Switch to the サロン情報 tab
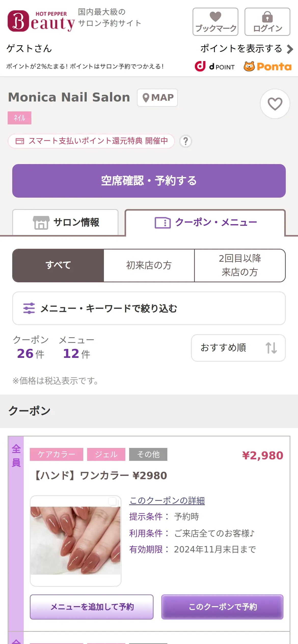The image size is (298, 644). 65,223
